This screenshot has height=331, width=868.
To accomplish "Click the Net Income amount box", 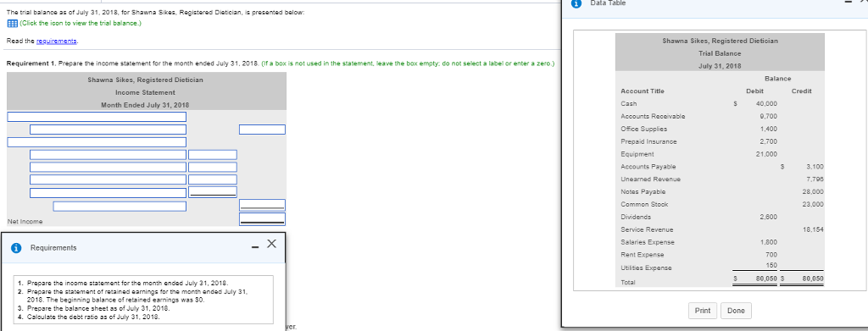I will (263, 218).
